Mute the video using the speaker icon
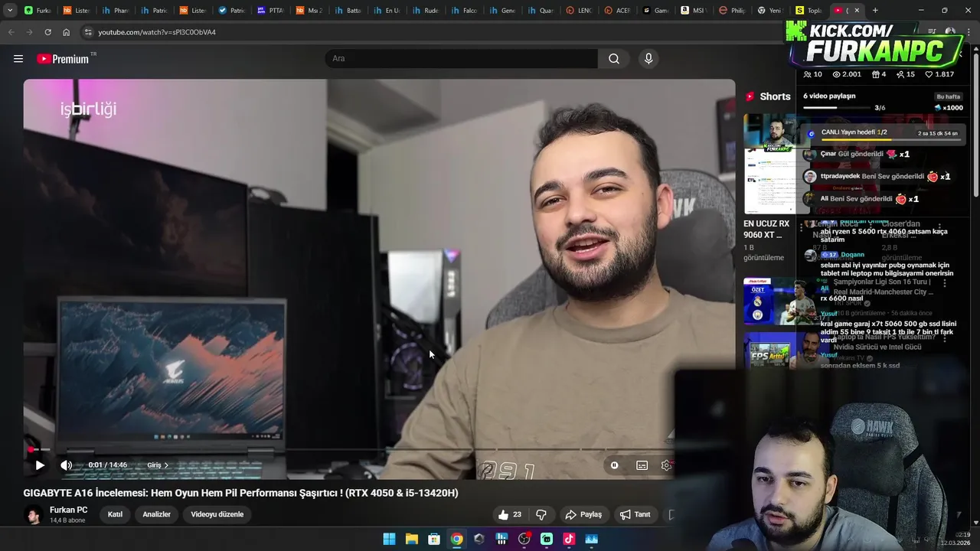 click(67, 465)
